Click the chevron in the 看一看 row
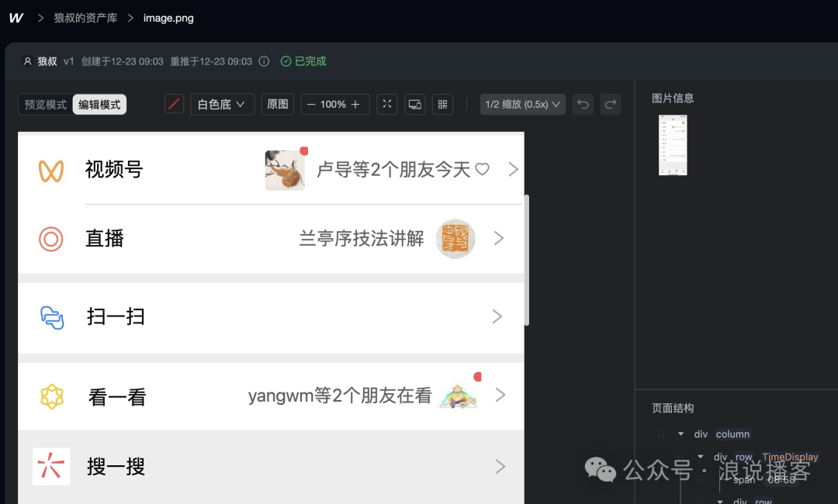This screenshot has height=504, width=838. (500, 395)
